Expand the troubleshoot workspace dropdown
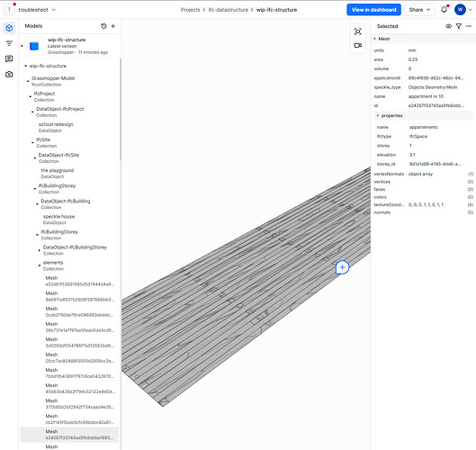 pos(54,10)
